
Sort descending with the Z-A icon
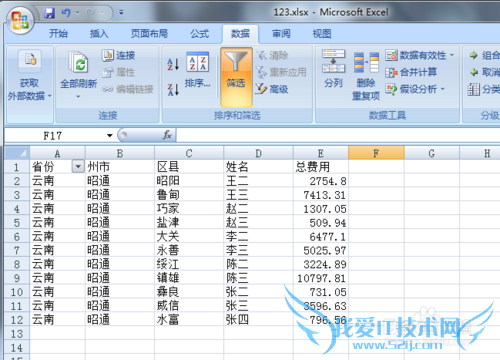[173, 89]
